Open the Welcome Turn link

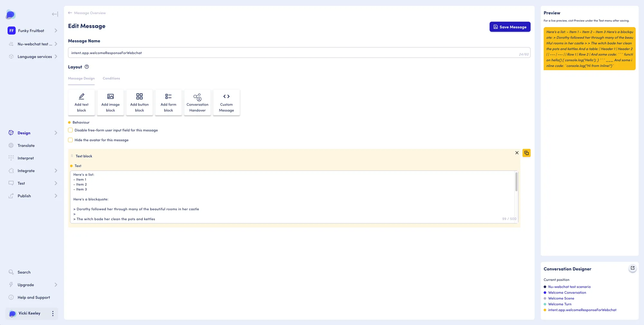[560, 304]
